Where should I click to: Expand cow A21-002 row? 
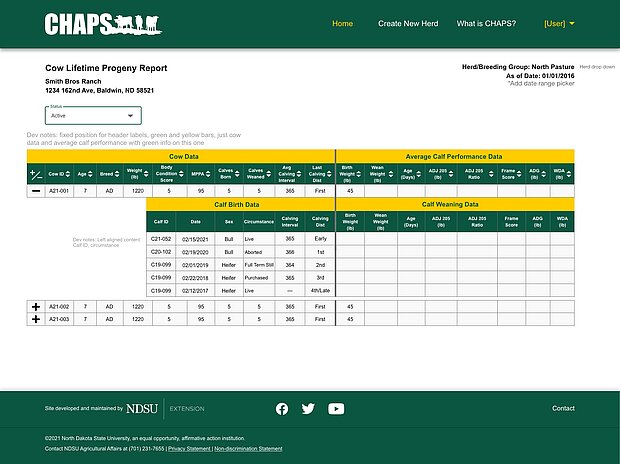[36, 306]
